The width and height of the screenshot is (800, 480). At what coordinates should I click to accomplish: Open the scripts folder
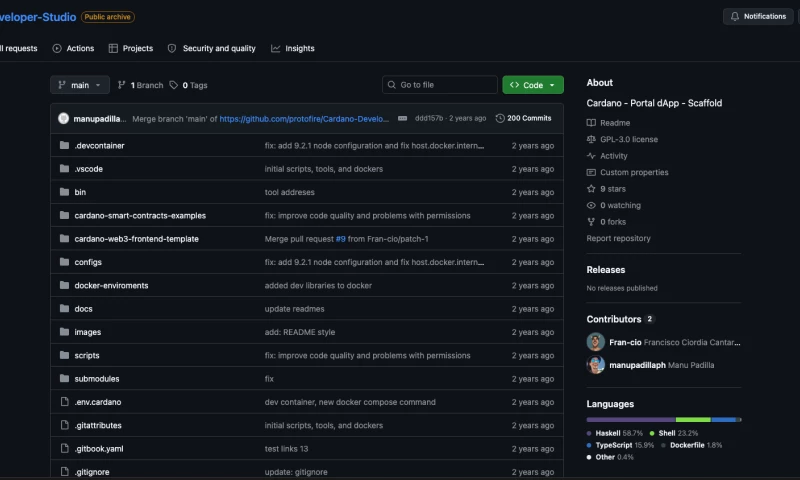pos(87,356)
